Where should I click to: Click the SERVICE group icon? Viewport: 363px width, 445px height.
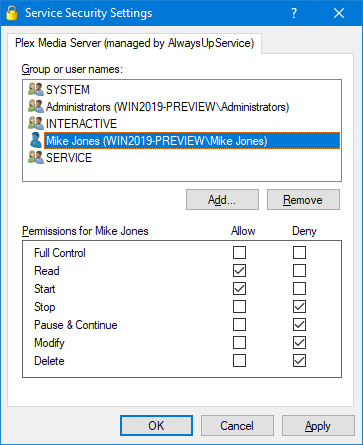pos(36,157)
